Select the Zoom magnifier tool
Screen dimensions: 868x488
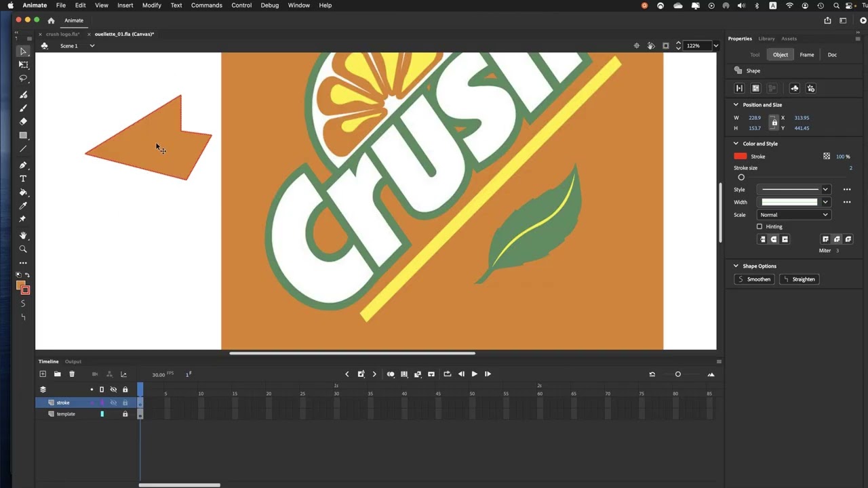pos(23,249)
